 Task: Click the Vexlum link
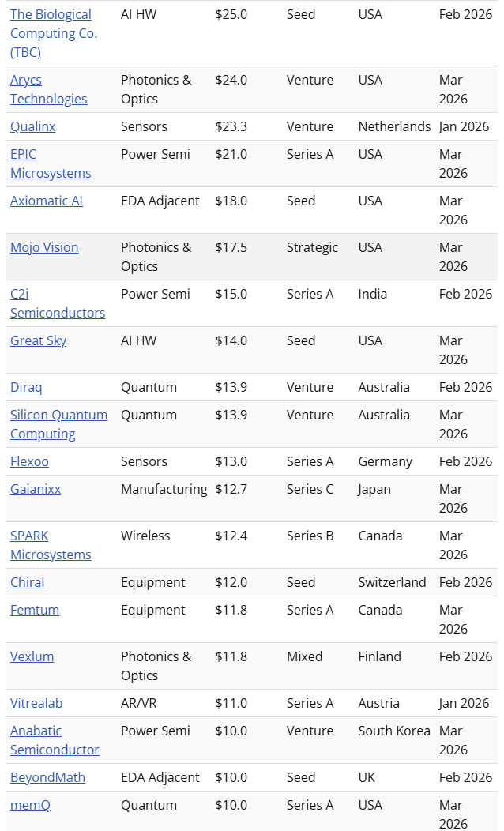pos(32,656)
